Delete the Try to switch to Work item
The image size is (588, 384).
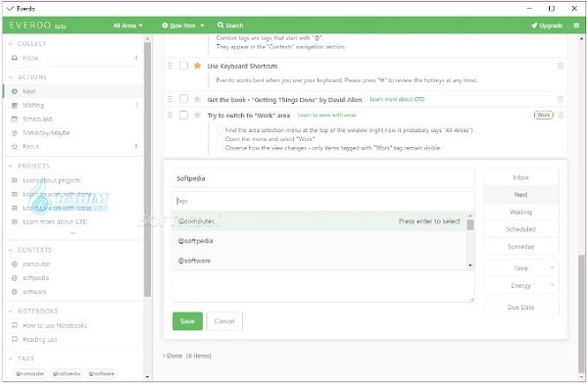coord(561,116)
